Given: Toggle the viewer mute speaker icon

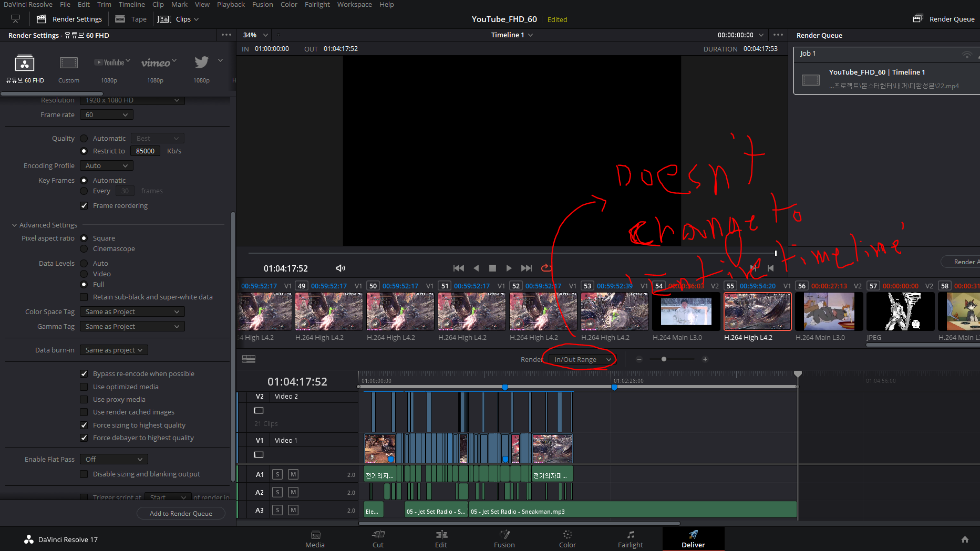Looking at the screenshot, I should pos(341,268).
